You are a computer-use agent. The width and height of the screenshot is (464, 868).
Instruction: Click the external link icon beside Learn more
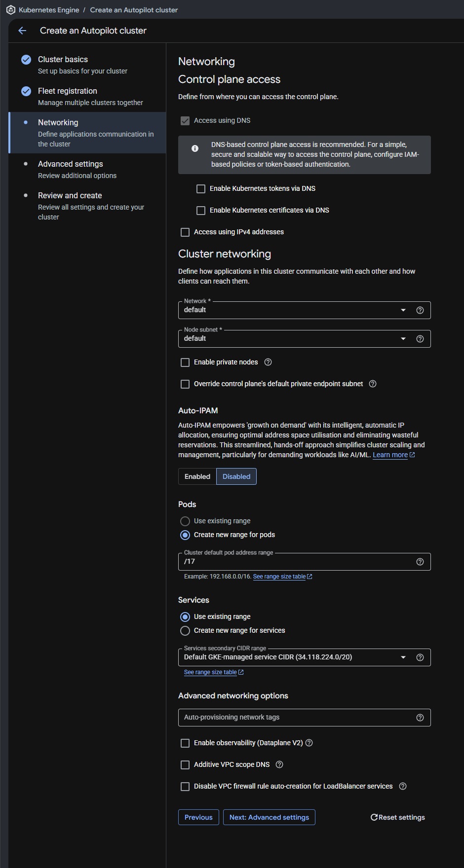pos(412,455)
